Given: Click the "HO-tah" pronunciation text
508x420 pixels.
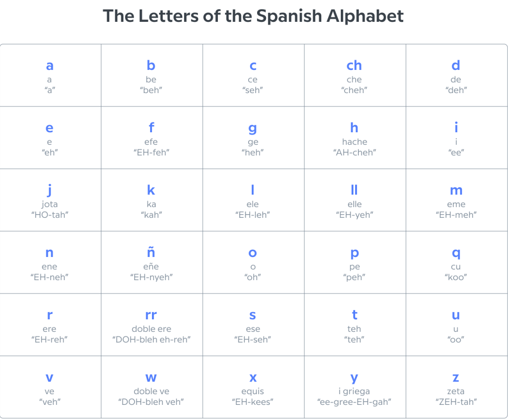Looking at the screenshot, I should (49, 215).
